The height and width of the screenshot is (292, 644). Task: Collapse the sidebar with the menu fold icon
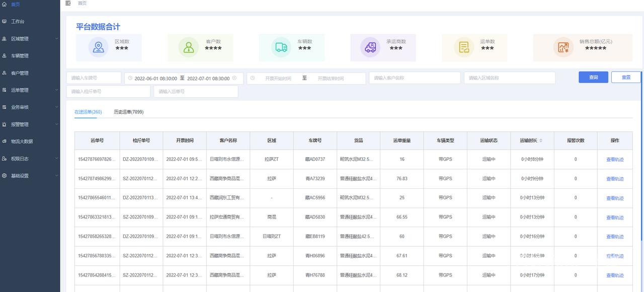point(68,3)
